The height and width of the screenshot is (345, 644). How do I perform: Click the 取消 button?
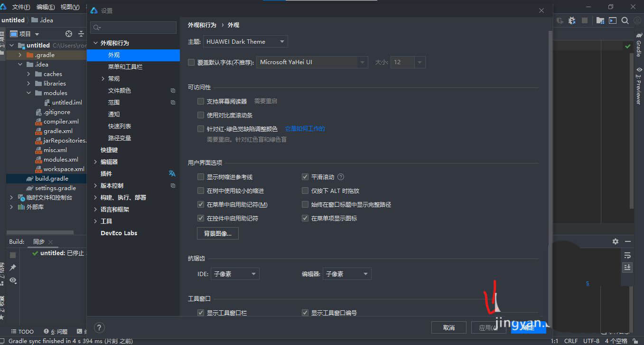[448, 327]
